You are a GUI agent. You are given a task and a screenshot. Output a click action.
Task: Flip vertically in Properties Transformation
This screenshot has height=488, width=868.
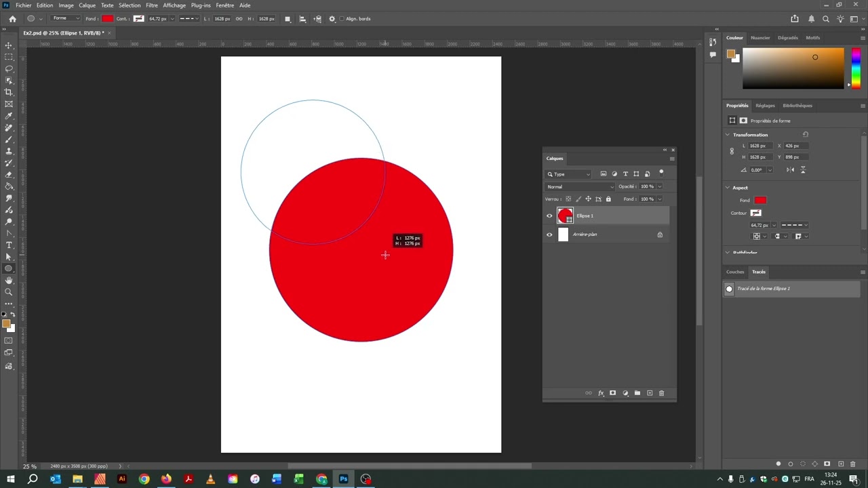[803, 169]
